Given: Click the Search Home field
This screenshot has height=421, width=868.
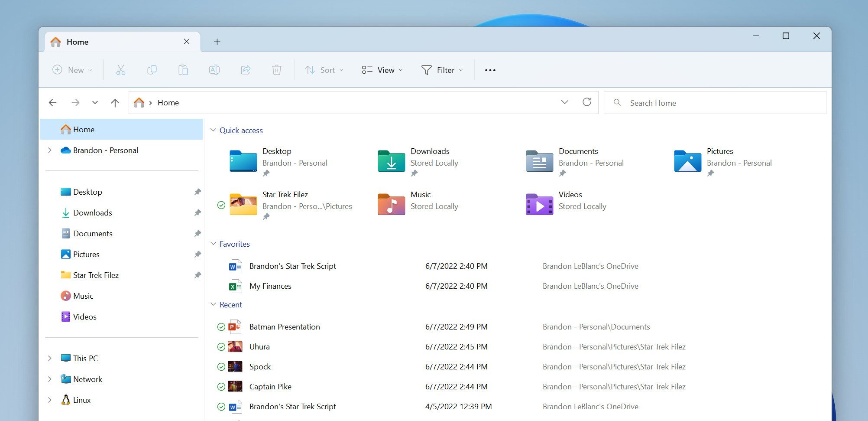Looking at the screenshot, I should [715, 103].
